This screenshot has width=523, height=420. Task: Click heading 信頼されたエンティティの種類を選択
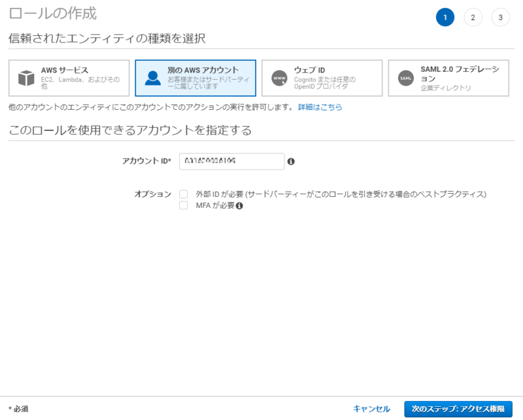pyautogui.click(x=107, y=39)
